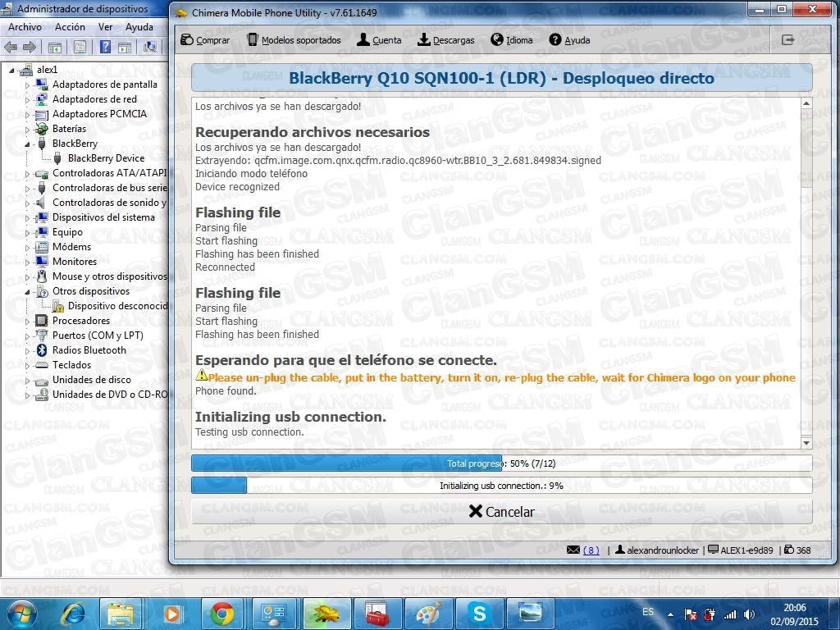Screen dimensions: 840x630
Task: Open the Descargas section
Action: (x=446, y=40)
